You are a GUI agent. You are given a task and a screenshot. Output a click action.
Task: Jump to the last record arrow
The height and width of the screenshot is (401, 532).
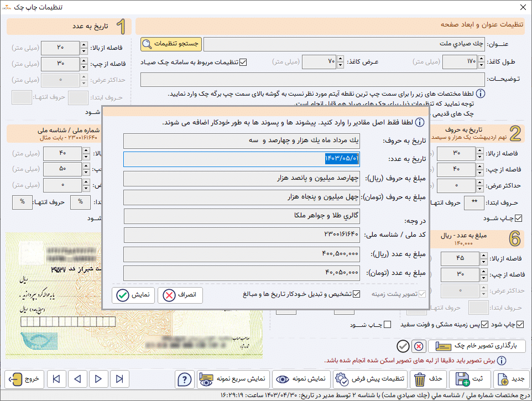[119, 379]
